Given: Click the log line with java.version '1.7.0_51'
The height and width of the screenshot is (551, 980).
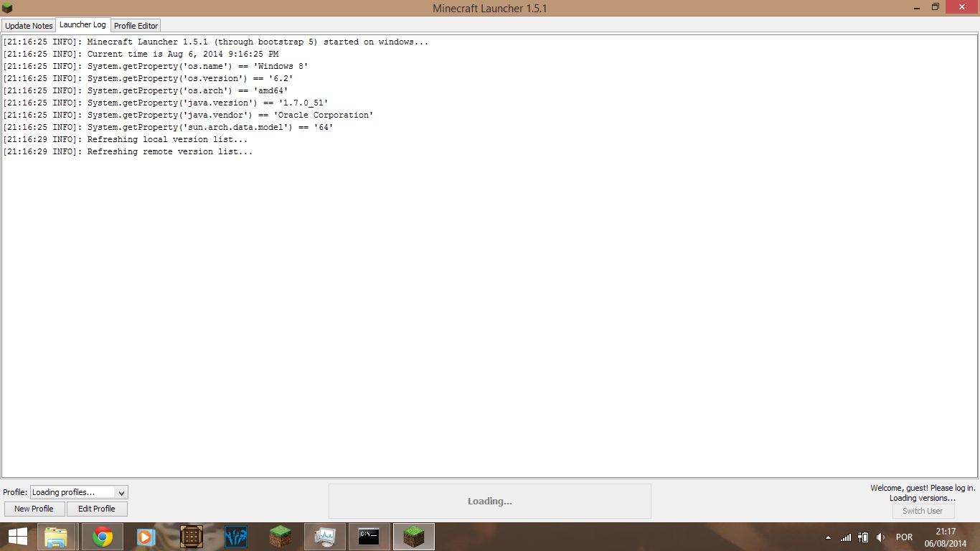Looking at the screenshot, I should [x=166, y=103].
